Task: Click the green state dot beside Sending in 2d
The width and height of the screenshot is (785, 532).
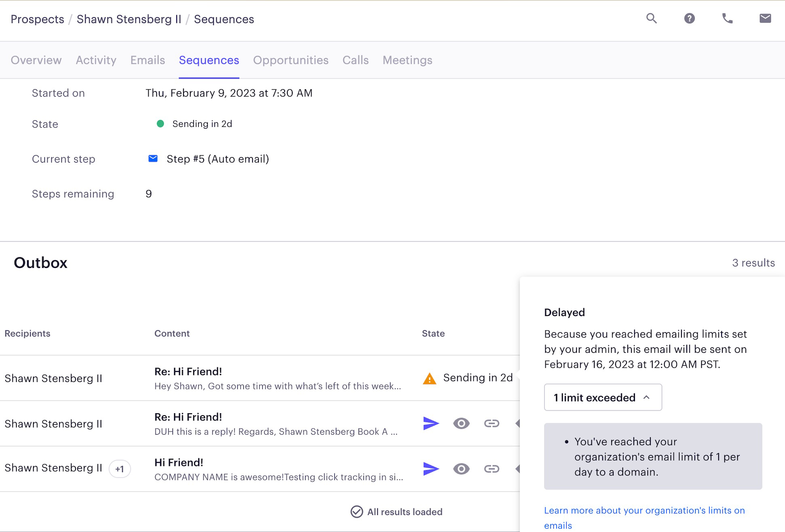Action: pos(161,123)
